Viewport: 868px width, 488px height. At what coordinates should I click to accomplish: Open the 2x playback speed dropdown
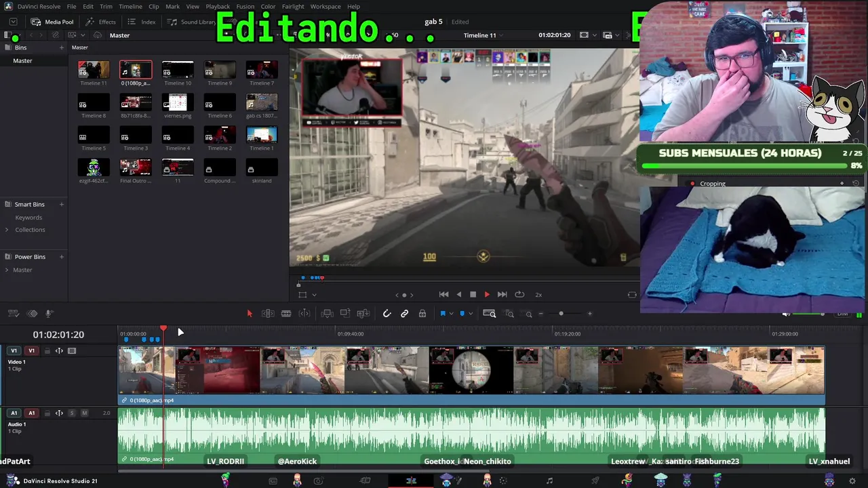538,295
